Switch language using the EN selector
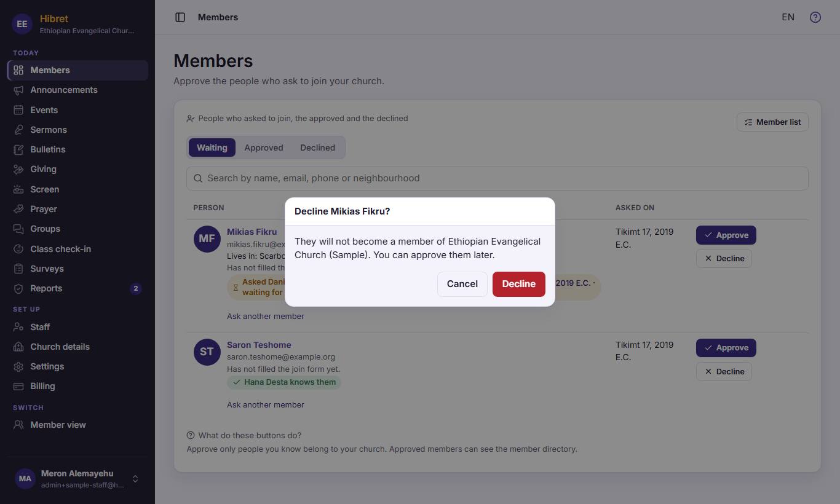The width and height of the screenshot is (840, 504). 788,17
